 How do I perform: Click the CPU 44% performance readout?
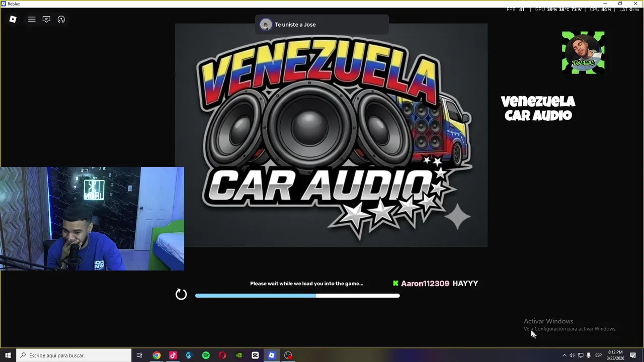click(600, 10)
